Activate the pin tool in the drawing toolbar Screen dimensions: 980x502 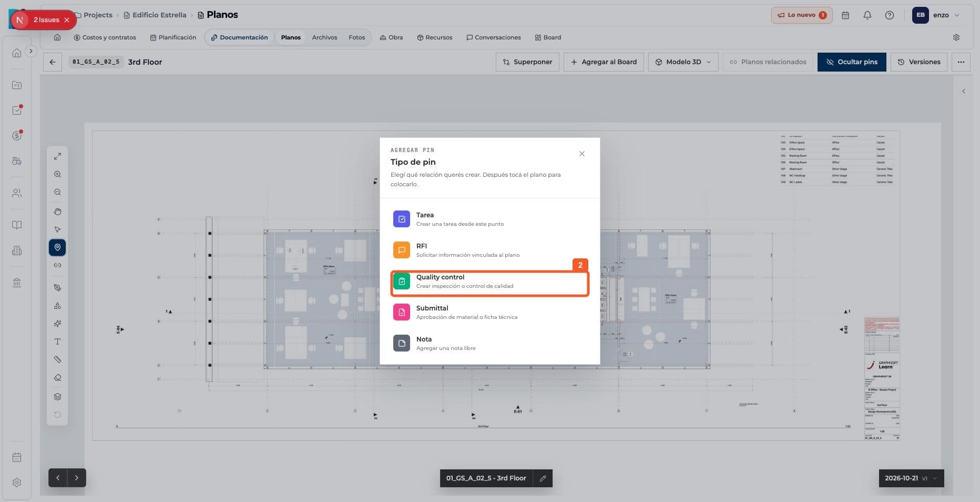57,247
